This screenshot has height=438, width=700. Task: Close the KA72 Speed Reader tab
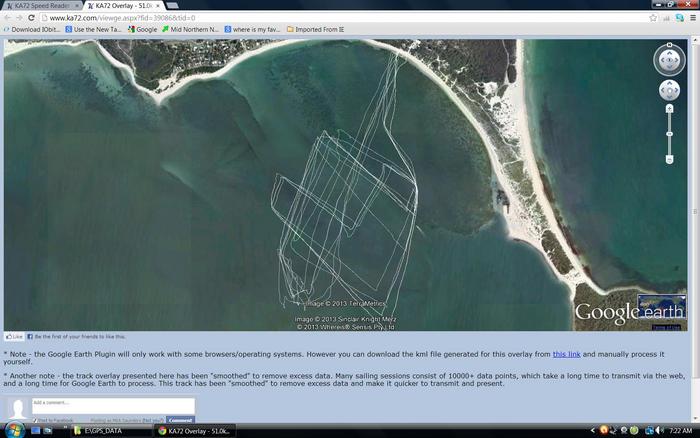coord(77,6)
